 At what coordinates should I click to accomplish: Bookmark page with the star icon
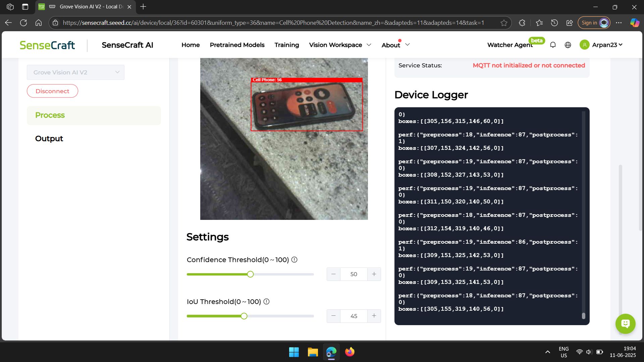pyautogui.click(x=504, y=23)
